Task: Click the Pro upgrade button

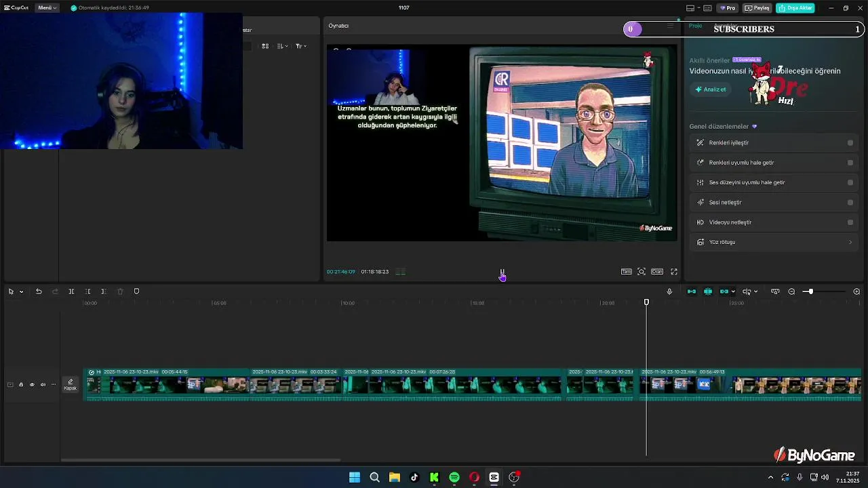Action: (x=728, y=8)
